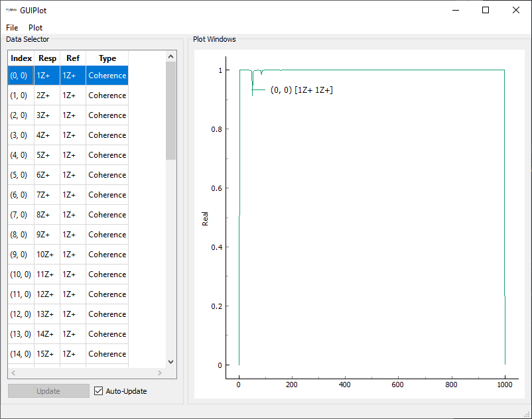Click the horizontal scroll left arrow
Screen dimensions: 532x419
[13, 373]
